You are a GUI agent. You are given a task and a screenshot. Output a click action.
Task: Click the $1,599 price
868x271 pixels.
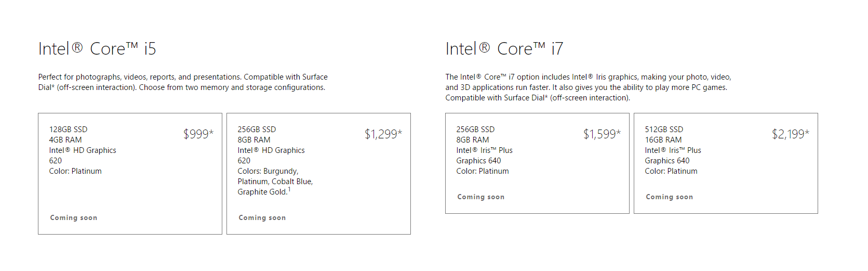tap(602, 134)
